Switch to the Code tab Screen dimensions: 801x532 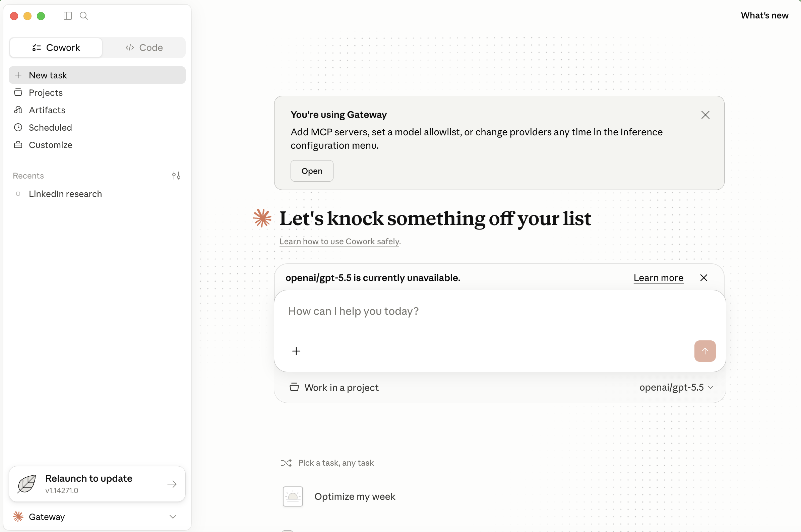144,48
